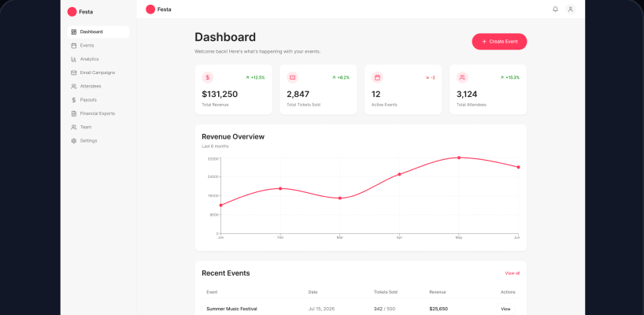This screenshot has height=315, width=644.
Task: Click the 2,847 tickets sold value
Action: coord(298,94)
